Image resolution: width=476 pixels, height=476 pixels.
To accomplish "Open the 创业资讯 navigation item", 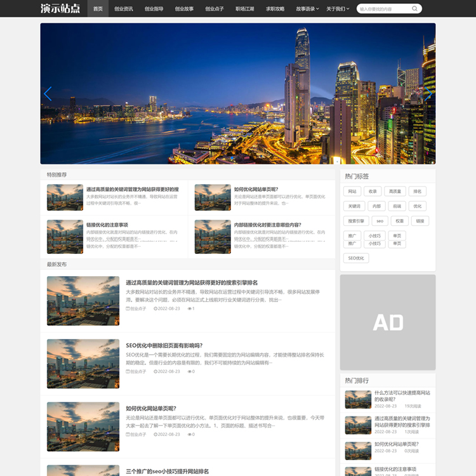I will pyautogui.click(x=123, y=9).
